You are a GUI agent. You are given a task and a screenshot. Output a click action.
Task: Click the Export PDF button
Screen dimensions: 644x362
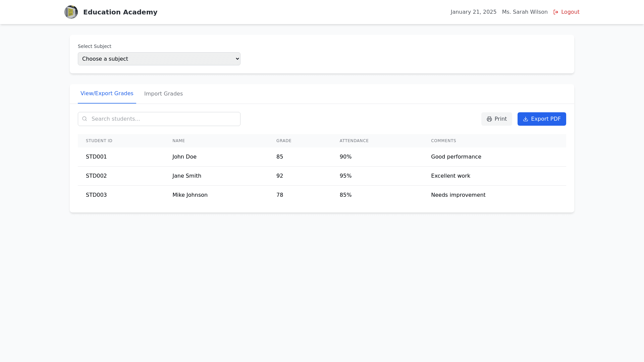click(542, 119)
